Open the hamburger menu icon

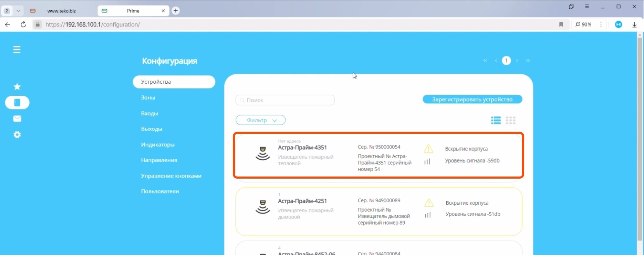(17, 50)
